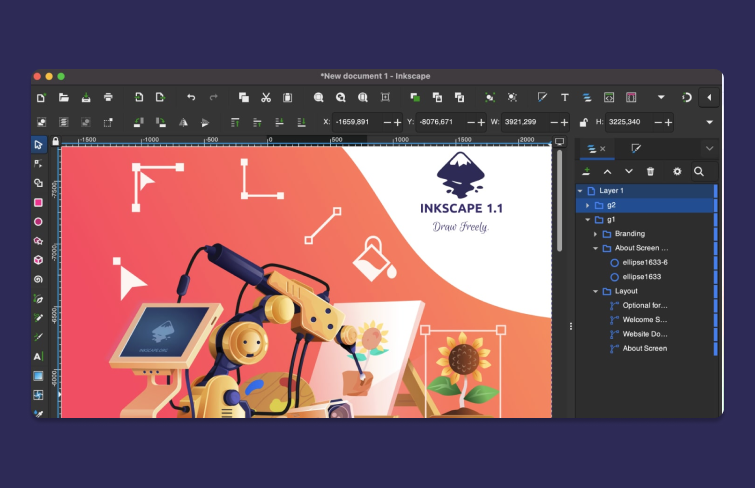Click the Import file icon

point(139,98)
